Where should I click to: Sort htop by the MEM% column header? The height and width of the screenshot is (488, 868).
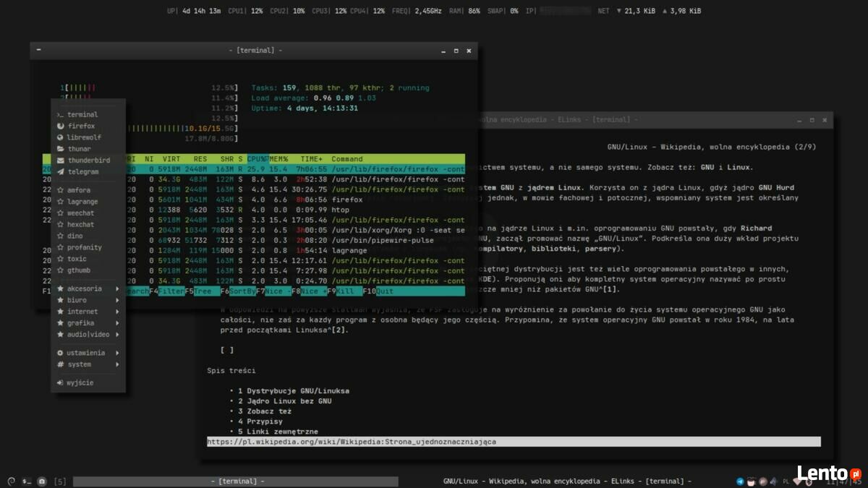coord(279,158)
